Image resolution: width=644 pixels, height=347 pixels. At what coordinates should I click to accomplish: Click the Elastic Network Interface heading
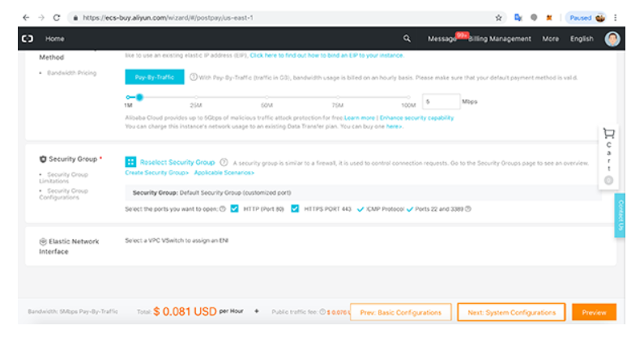pos(69,246)
